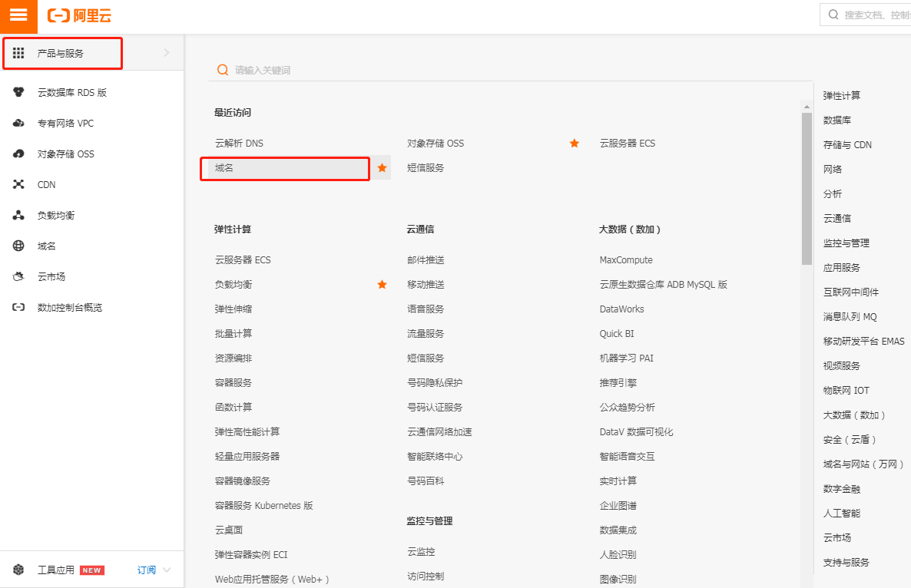Click the 数加控制台概览 sidebar icon
911x588 pixels.
18,307
